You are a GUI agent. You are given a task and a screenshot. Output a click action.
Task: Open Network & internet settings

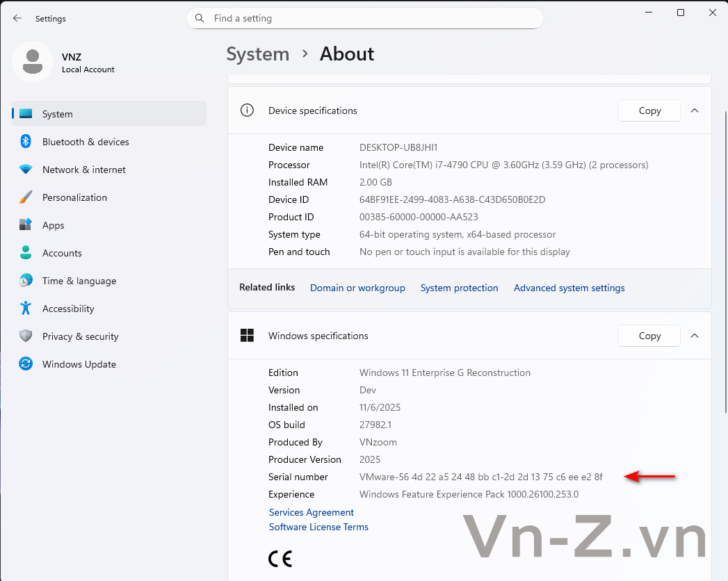[83, 170]
